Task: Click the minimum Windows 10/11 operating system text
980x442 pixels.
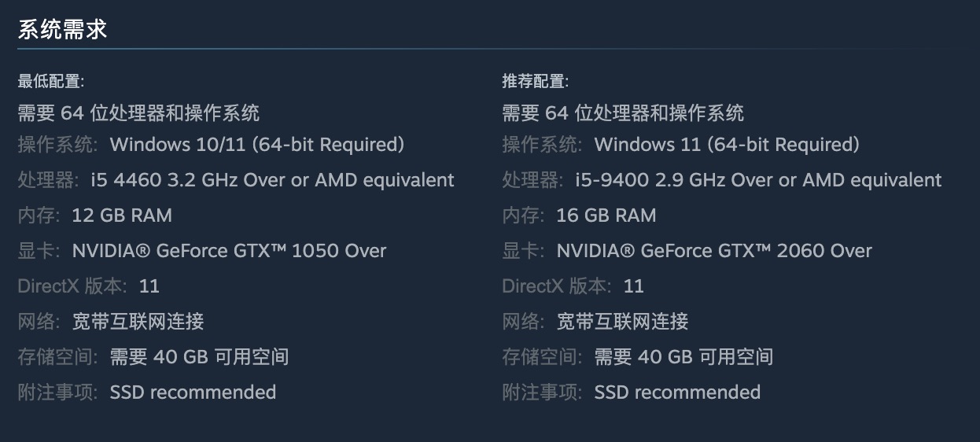Action: pyautogui.click(x=256, y=145)
